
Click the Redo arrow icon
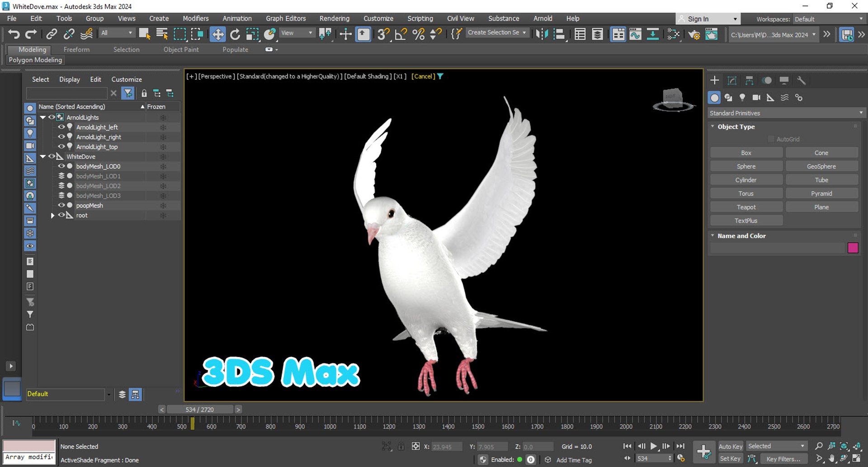[x=31, y=34]
